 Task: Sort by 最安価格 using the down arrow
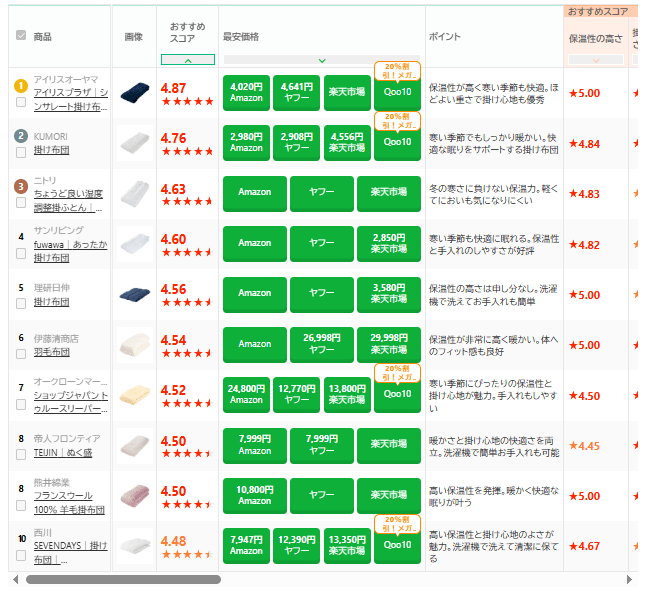pos(321,61)
